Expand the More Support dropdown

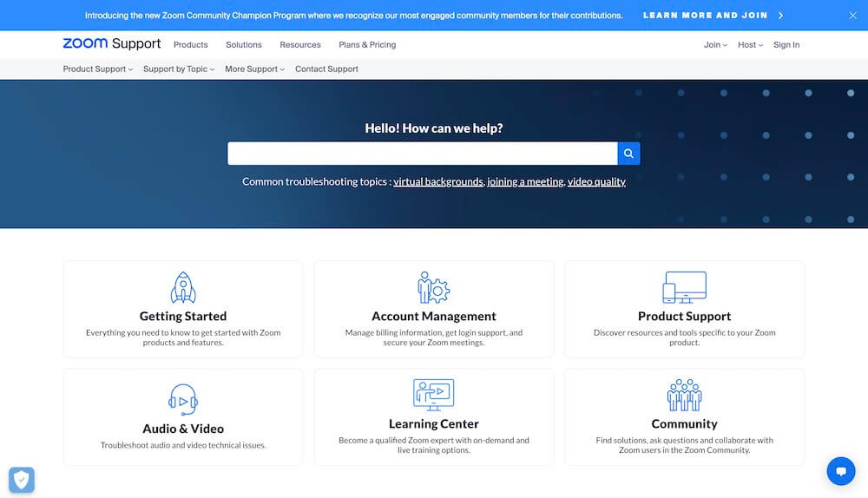coord(254,69)
